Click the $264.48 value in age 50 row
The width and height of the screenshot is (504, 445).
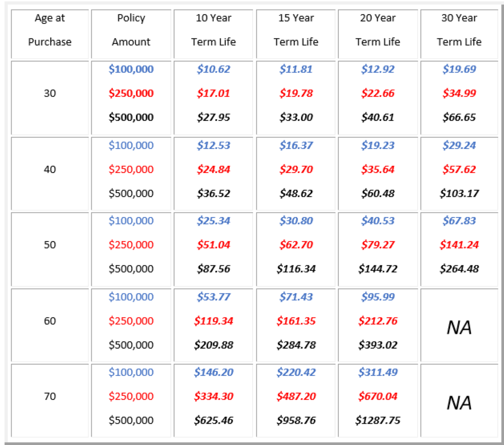tap(459, 269)
